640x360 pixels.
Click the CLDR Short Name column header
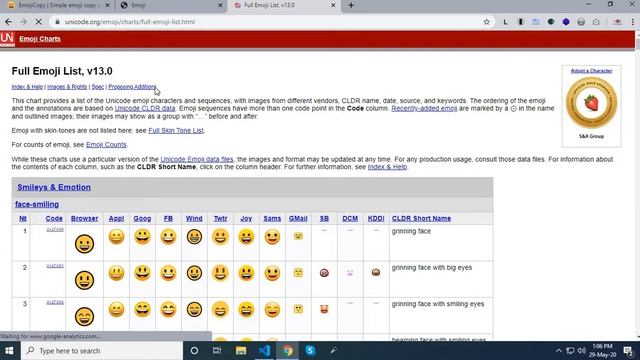click(421, 219)
